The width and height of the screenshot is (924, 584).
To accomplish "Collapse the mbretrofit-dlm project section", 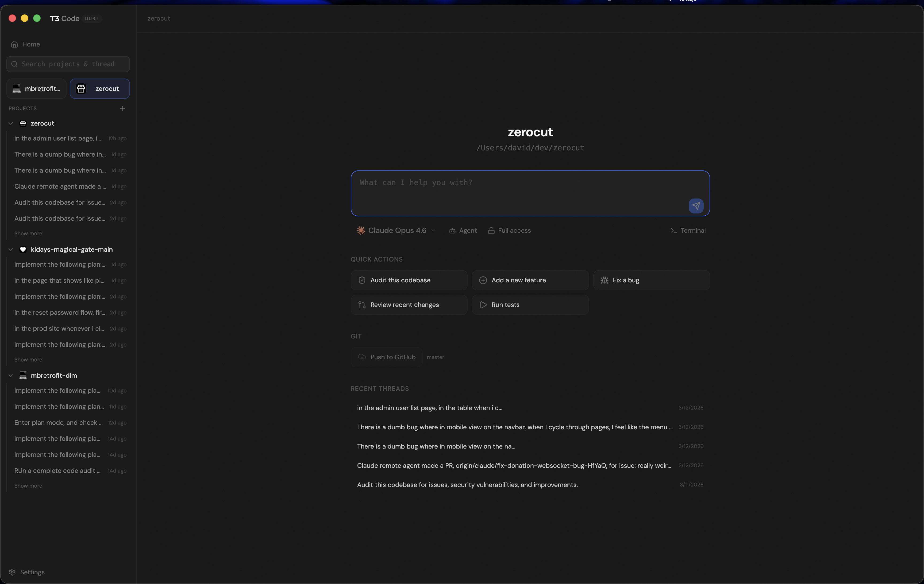I will [x=11, y=375].
